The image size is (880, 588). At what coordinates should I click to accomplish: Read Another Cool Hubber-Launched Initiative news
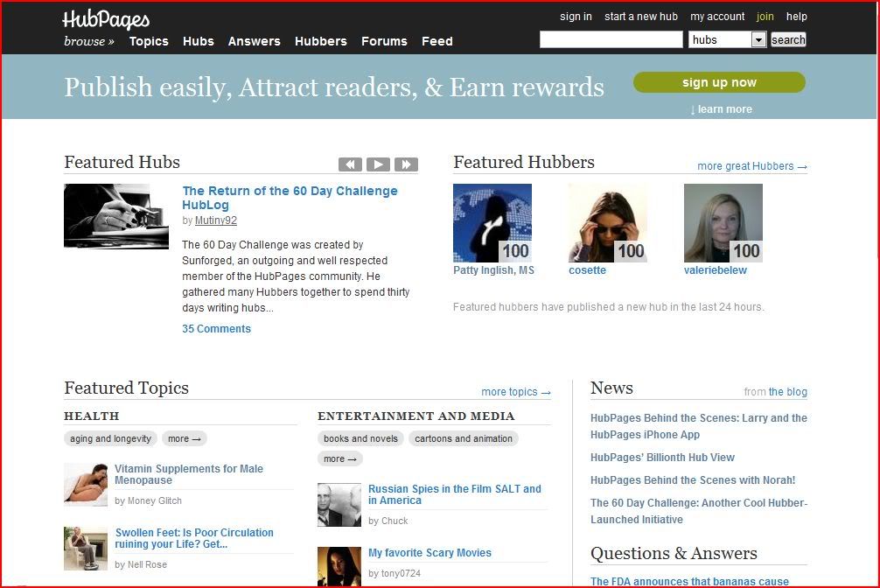(x=699, y=511)
